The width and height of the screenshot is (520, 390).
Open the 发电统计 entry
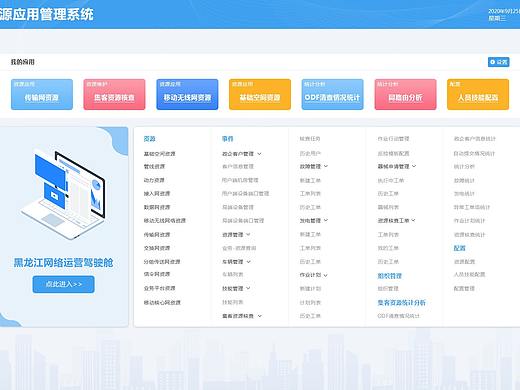tap(464, 194)
